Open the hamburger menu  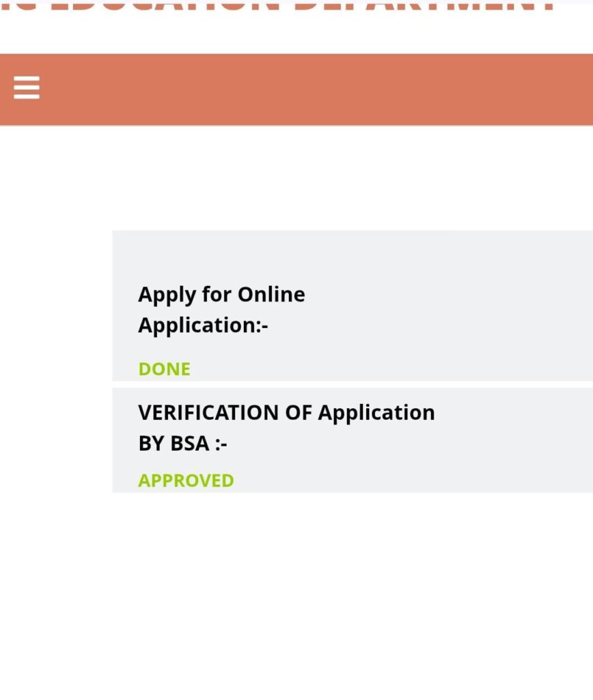(x=27, y=88)
